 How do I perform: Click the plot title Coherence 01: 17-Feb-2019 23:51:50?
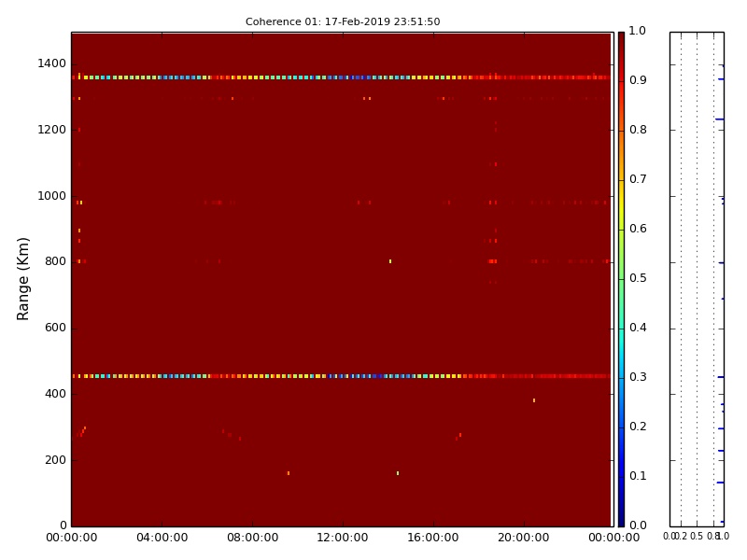point(343,21)
